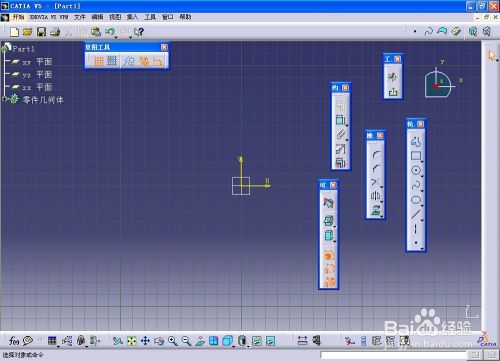Select the Spline curve tool
The height and width of the screenshot is (361, 500).
(x=416, y=185)
